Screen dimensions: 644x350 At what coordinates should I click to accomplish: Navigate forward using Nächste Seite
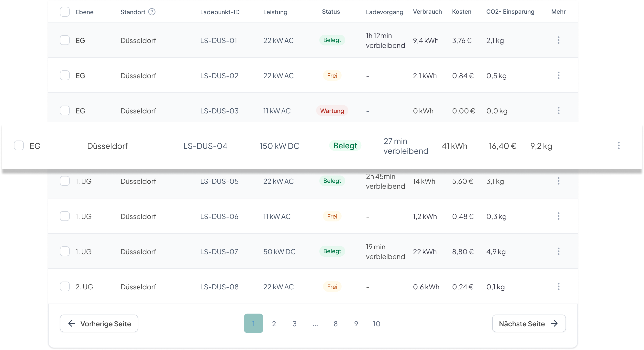(529, 323)
